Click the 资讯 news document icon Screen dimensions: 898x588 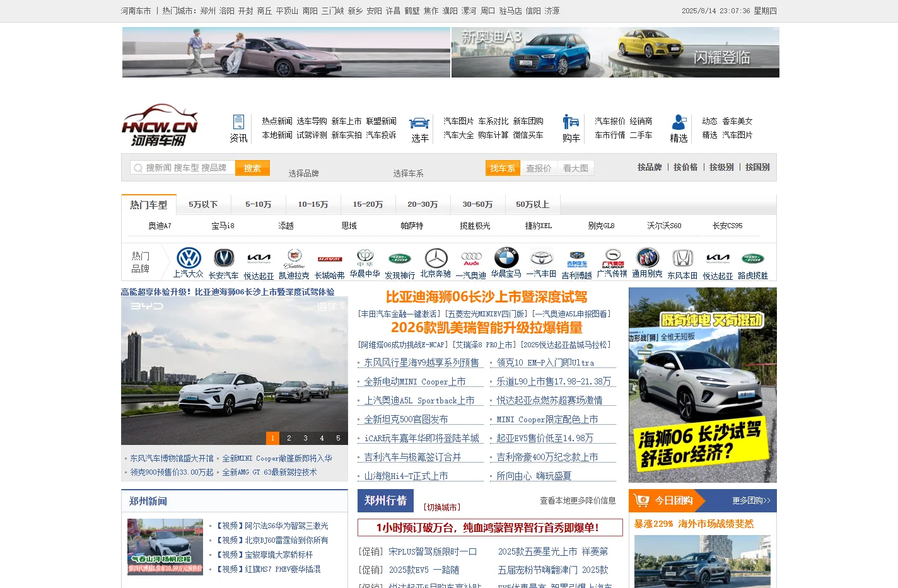(x=238, y=122)
